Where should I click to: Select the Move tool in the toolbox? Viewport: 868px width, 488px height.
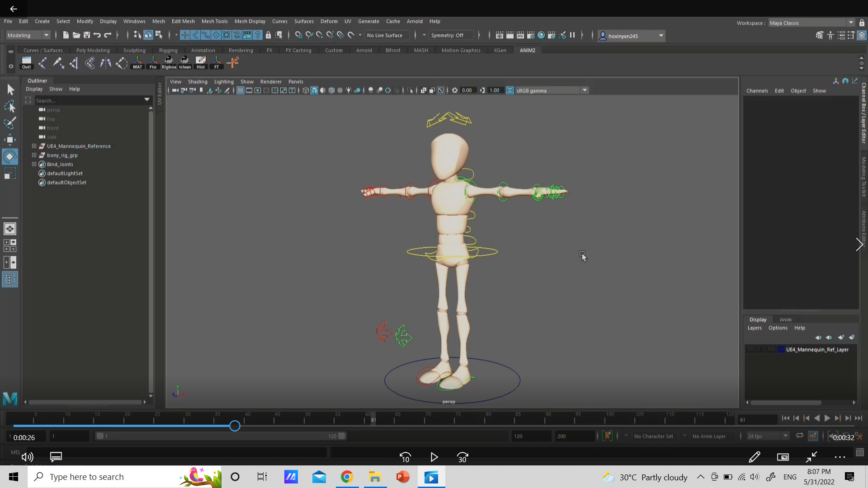pyautogui.click(x=9, y=139)
